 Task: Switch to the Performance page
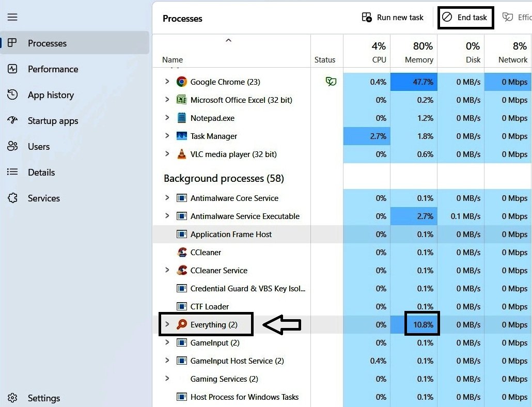(75, 69)
